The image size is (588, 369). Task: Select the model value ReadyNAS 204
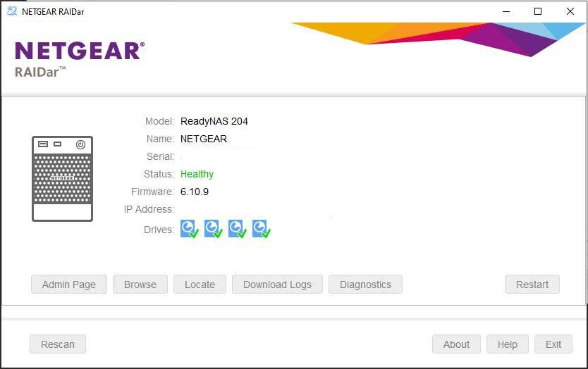click(x=214, y=121)
